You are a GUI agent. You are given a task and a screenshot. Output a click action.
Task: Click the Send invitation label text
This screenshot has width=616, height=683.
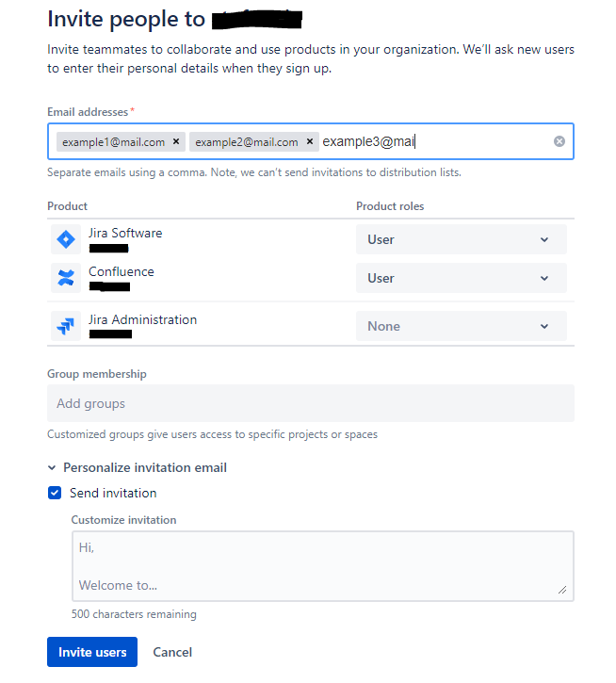point(113,493)
